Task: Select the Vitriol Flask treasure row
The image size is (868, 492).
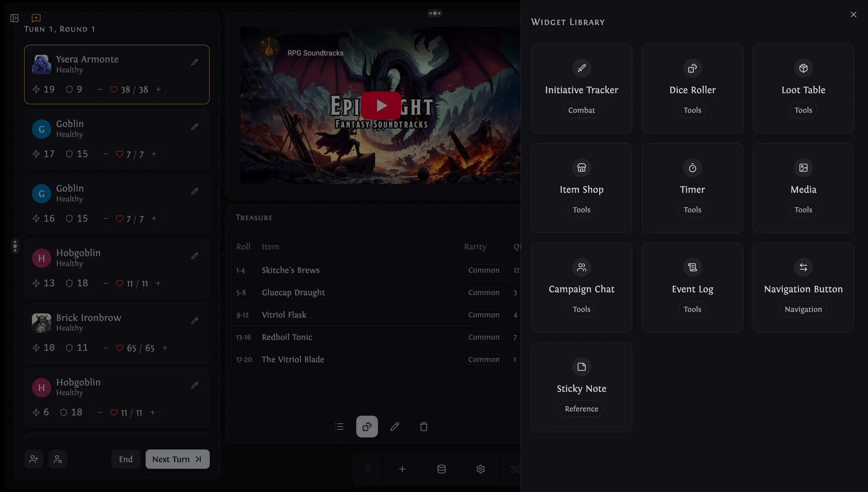Action: click(x=376, y=315)
